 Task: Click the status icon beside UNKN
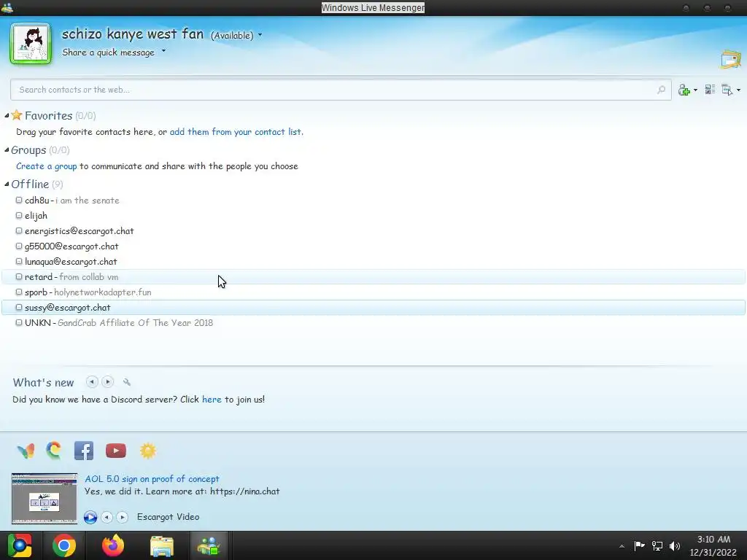pos(19,322)
